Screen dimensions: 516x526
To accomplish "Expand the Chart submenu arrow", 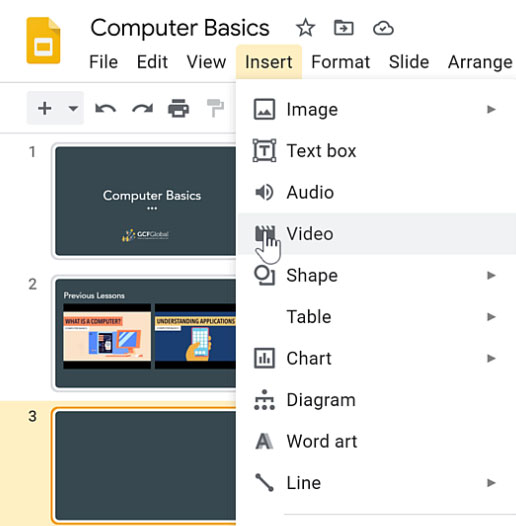I will (491, 358).
